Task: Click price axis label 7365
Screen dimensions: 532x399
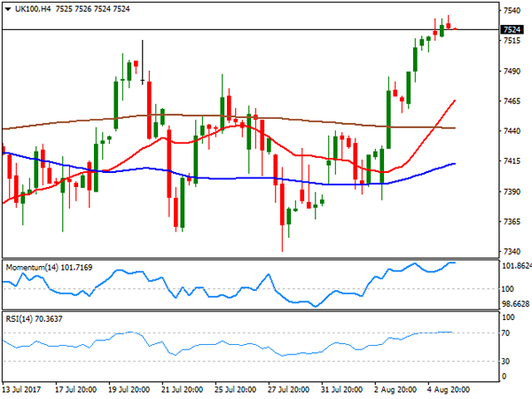Action: coord(512,222)
